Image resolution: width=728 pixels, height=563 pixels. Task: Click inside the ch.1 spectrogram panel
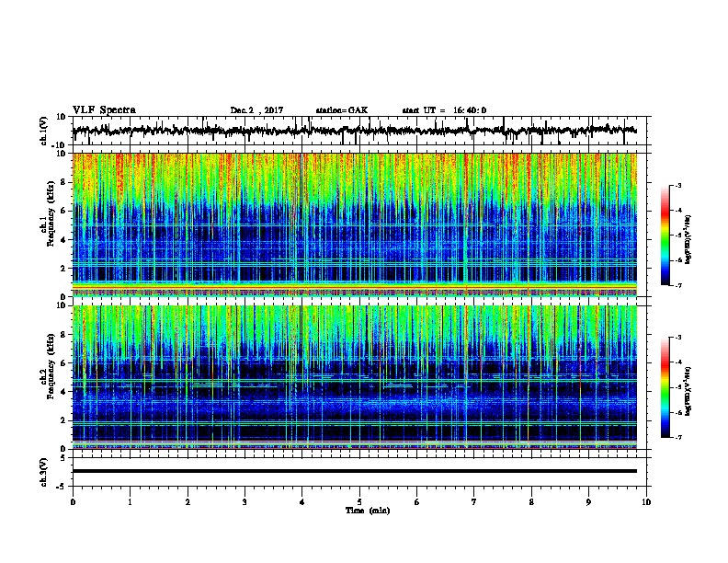(x=354, y=224)
